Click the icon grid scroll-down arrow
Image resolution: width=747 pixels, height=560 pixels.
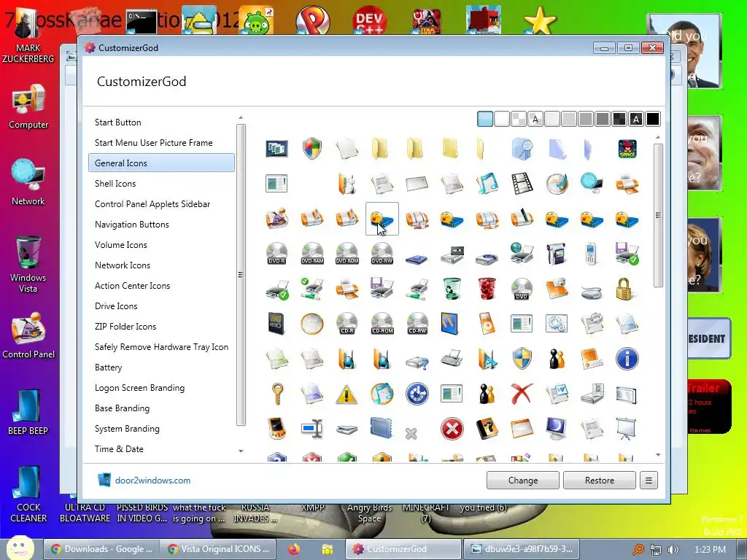tap(659, 455)
